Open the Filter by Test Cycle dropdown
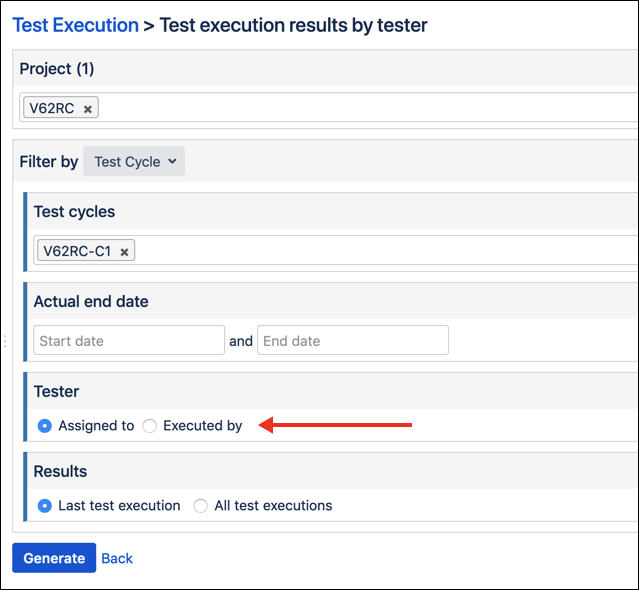This screenshot has width=639, height=590. [134, 161]
